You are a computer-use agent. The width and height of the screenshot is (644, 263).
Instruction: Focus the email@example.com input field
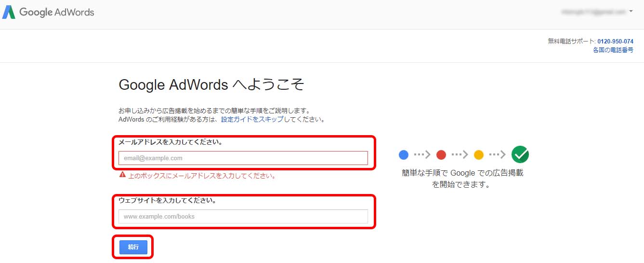(x=243, y=158)
